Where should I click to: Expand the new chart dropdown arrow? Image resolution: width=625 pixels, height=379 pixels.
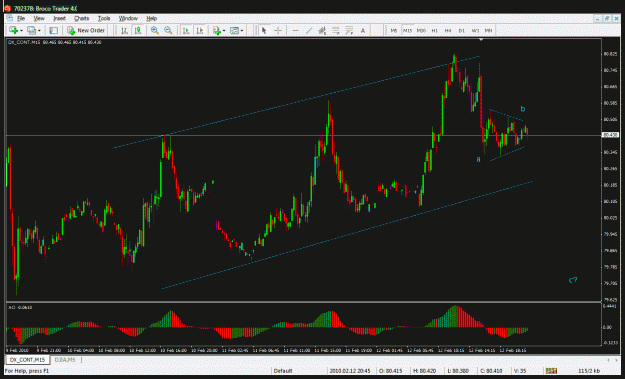[x=21, y=31]
